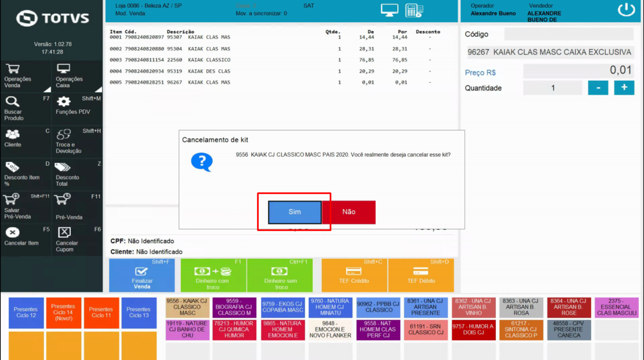Click the monitor icon in header
The height and width of the screenshot is (360, 644).
tap(389, 10)
